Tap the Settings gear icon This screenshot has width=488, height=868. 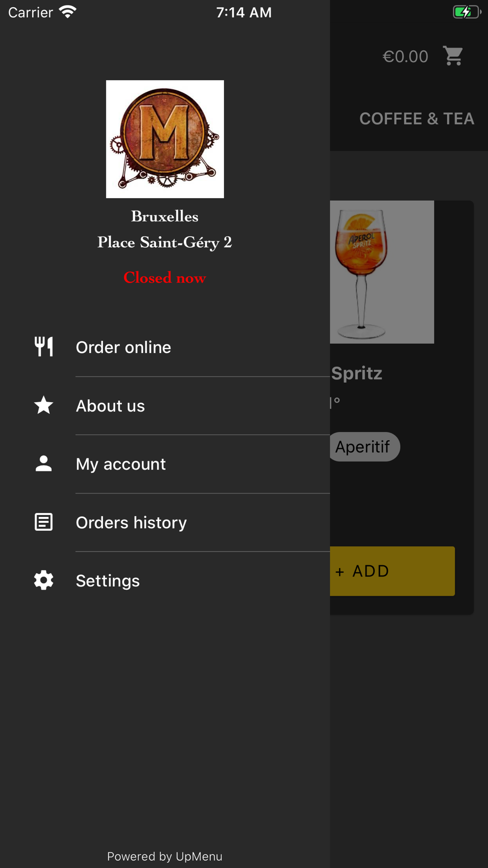click(43, 580)
